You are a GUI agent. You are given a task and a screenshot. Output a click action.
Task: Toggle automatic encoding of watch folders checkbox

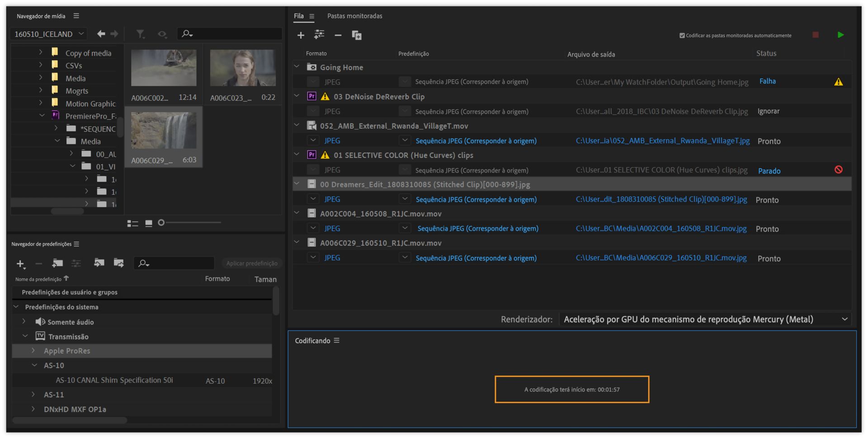tap(682, 35)
